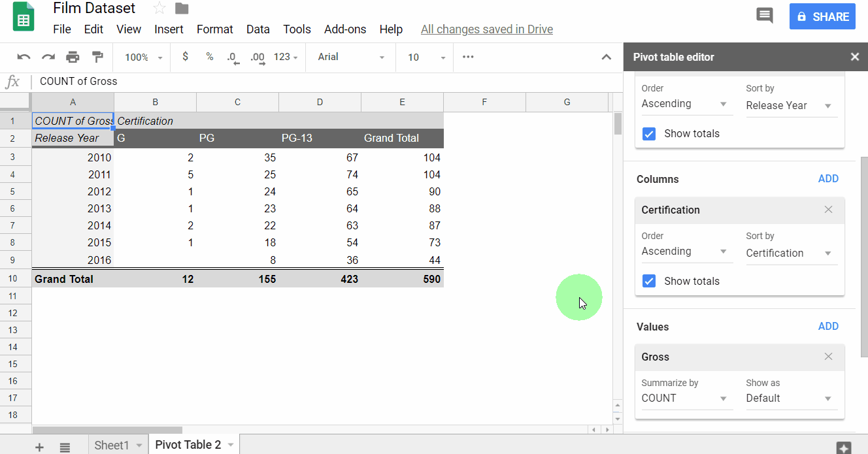Click the undo arrow
The width and height of the screenshot is (868, 454).
(x=24, y=57)
